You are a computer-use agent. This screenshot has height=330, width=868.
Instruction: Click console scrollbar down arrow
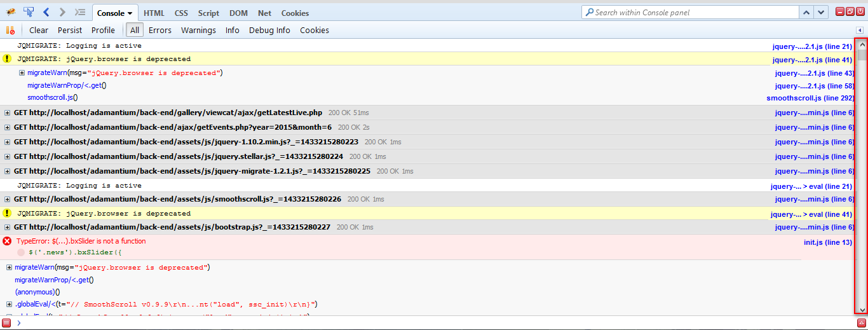pyautogui.click(x=862, y=310)
